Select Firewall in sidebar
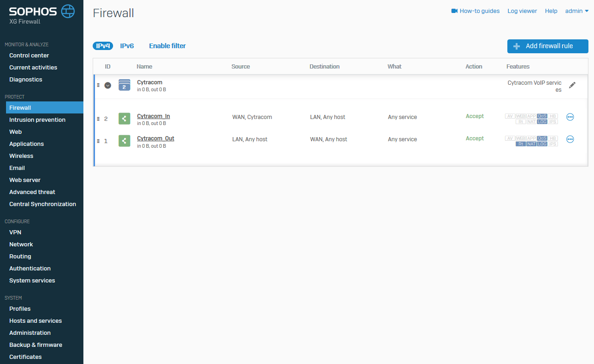Viewport: 594px width, 364px height. (44, 107)
